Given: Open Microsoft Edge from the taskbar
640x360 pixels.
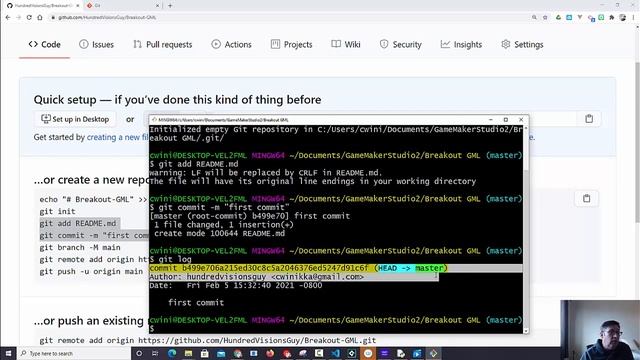Looking at the screenshot, I should click(172, 353).
